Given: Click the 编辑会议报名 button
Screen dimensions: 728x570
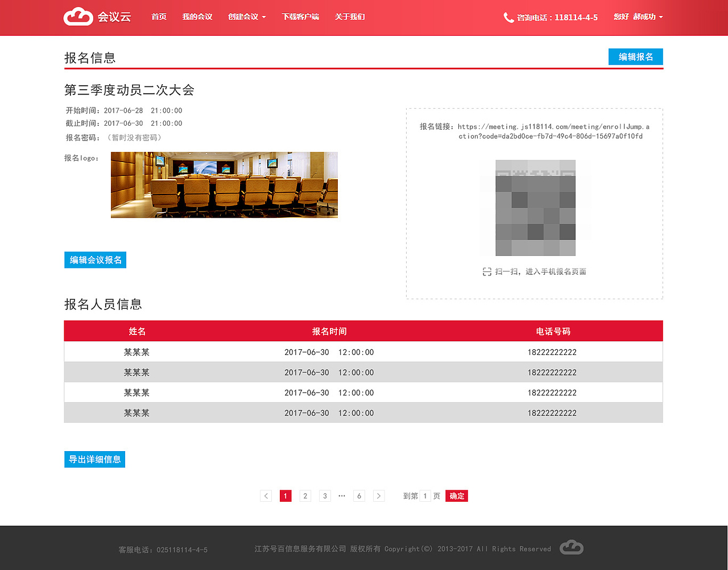Looking at the screenshot, I should [x=95, y=259].
